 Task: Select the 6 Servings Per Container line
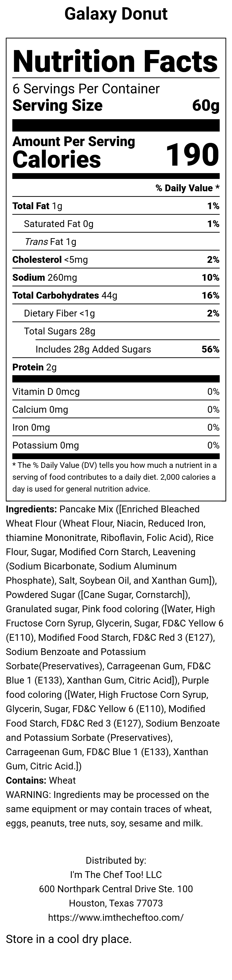pos(86,89)
